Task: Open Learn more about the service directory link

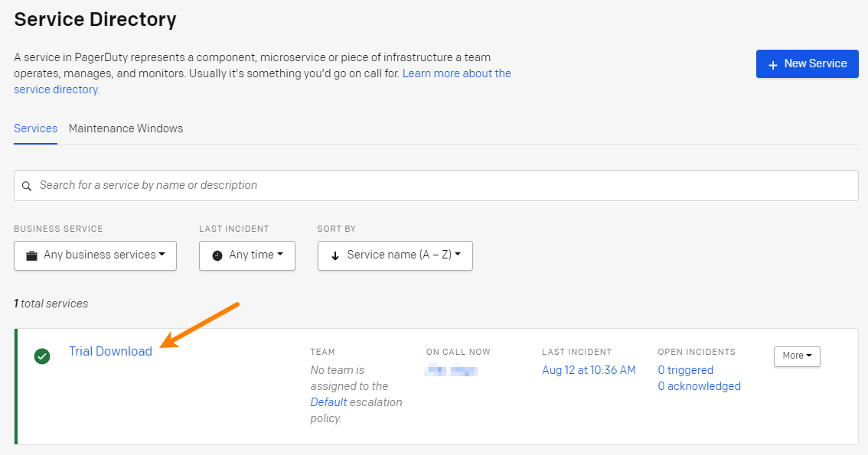Action: (457, 73)
